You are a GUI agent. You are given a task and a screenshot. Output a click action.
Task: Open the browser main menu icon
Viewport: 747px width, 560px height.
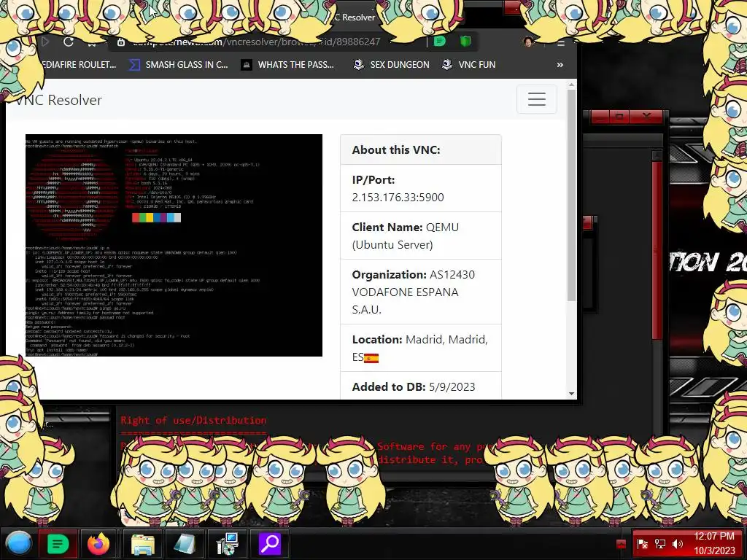pyautogui.click(x=561, y=43)
